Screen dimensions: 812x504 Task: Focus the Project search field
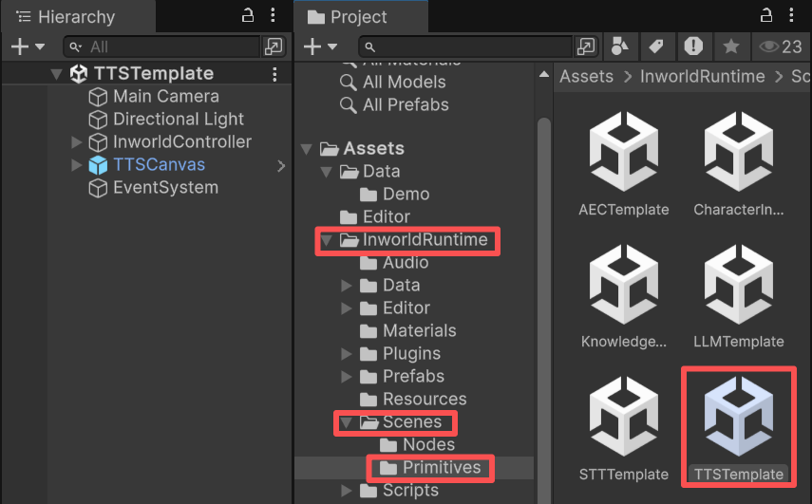point(466,47)
